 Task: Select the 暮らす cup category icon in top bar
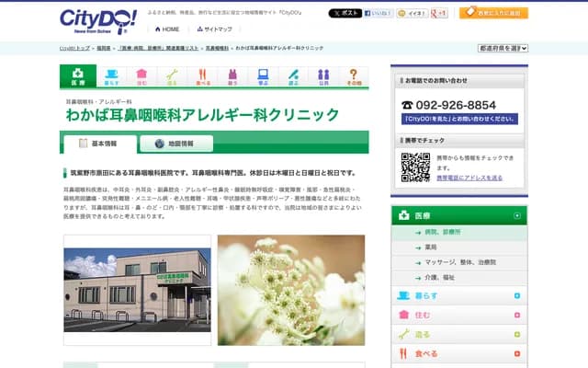pos(111,77)
